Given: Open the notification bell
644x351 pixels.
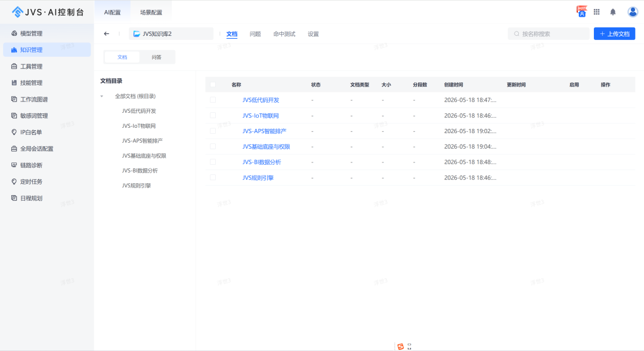Looking at the screenshot, I should (613, 12).
